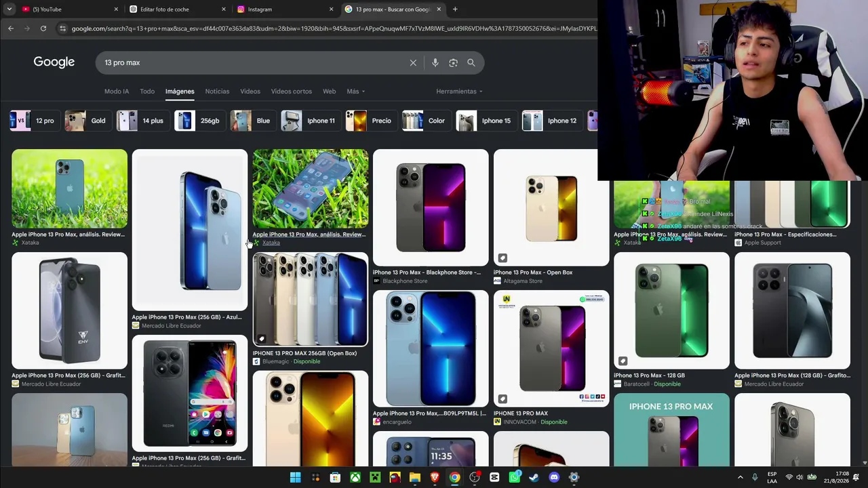
Task: Select the Todo results tab
Action: coord(147,91)
